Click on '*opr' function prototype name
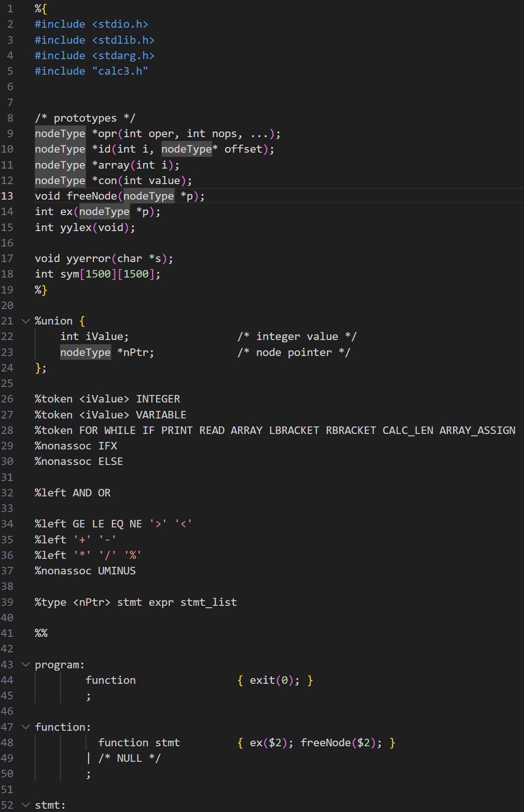Screen dimensions: 524x812 pyautogui.click(x=104, y=134)
